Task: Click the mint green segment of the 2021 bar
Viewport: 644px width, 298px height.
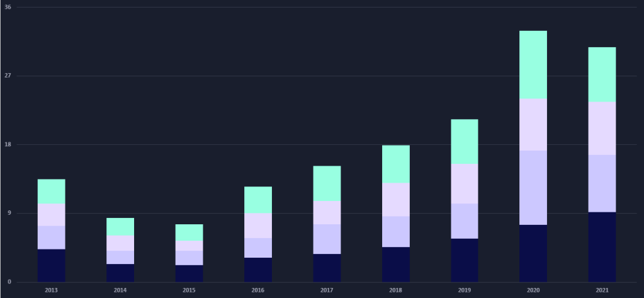Action: [x=602, y=74]
